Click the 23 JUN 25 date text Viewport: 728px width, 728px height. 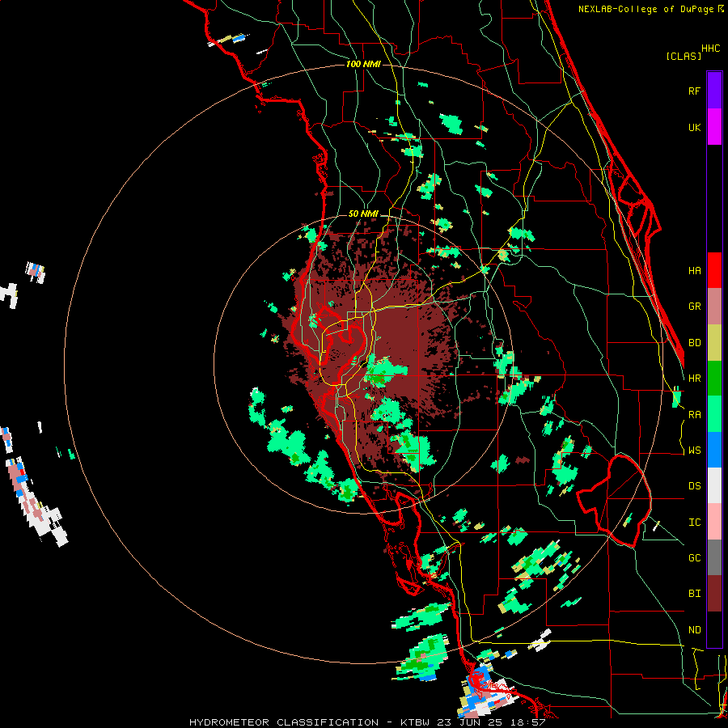click(472, 722)
